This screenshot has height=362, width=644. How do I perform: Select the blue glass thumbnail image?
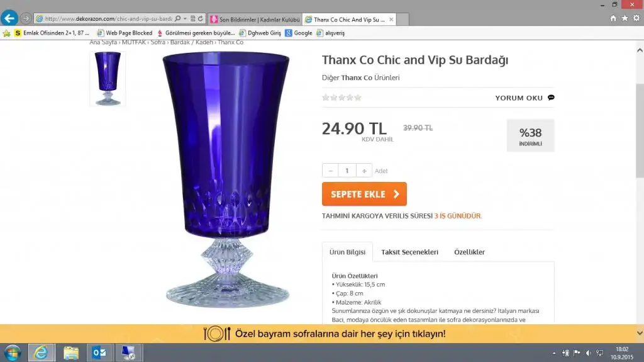click(108, 79)
